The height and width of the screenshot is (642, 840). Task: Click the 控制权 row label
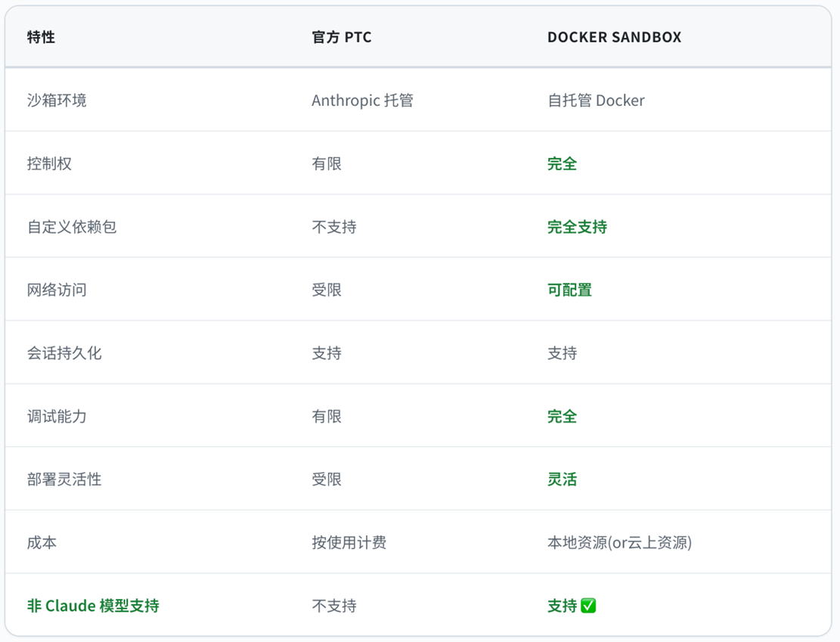click(49, 163)
